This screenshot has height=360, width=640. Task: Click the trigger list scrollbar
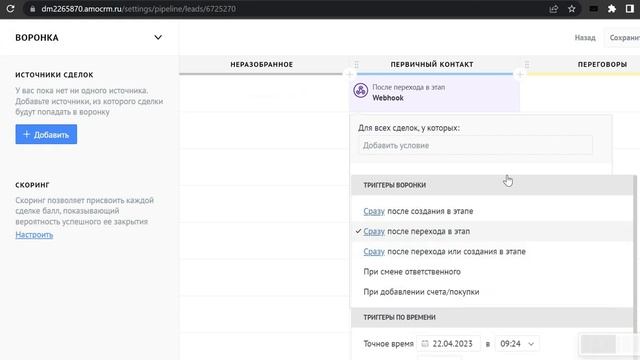click(x=635, y=255)
